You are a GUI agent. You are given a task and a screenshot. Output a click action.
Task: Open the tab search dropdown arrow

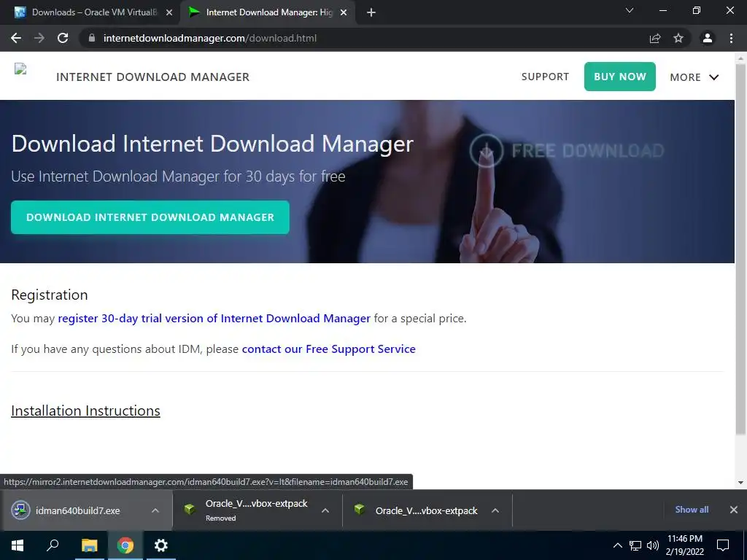630,10
